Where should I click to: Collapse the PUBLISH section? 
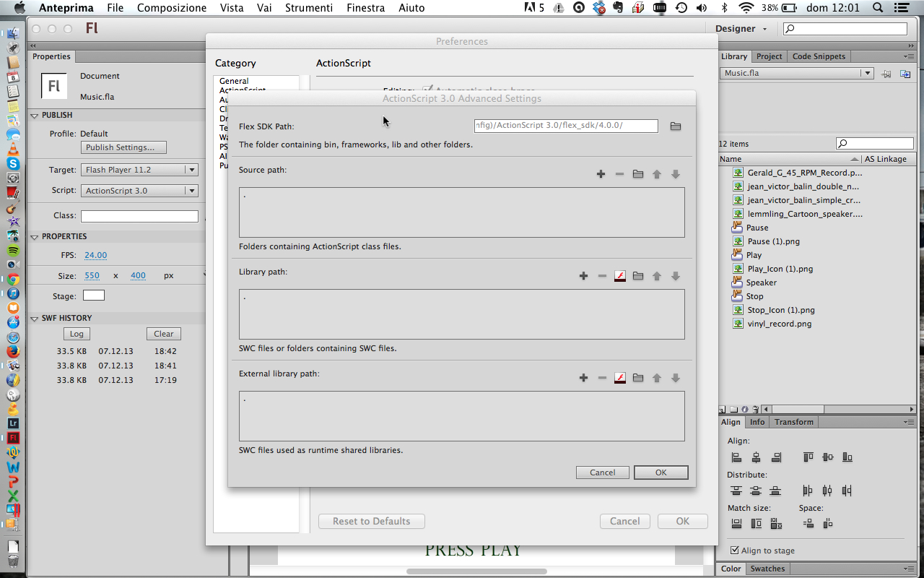click(35, 115)
